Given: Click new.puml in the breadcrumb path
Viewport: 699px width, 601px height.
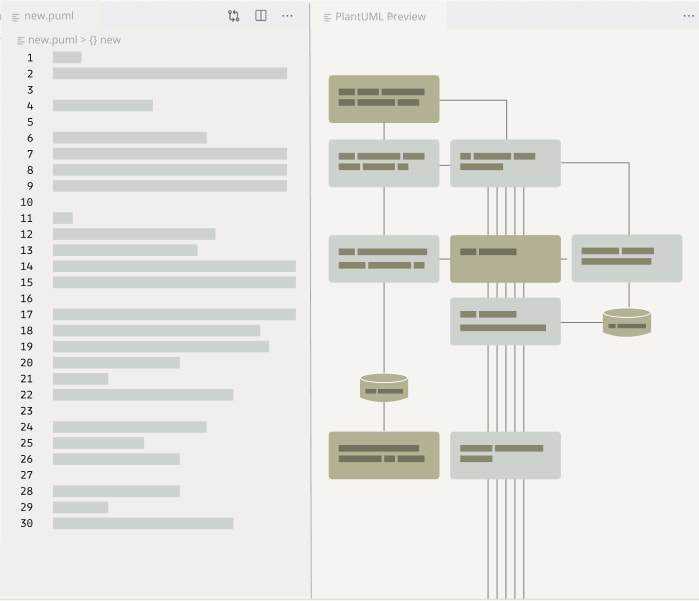Looking at the screenshot, I should point(52,40).
